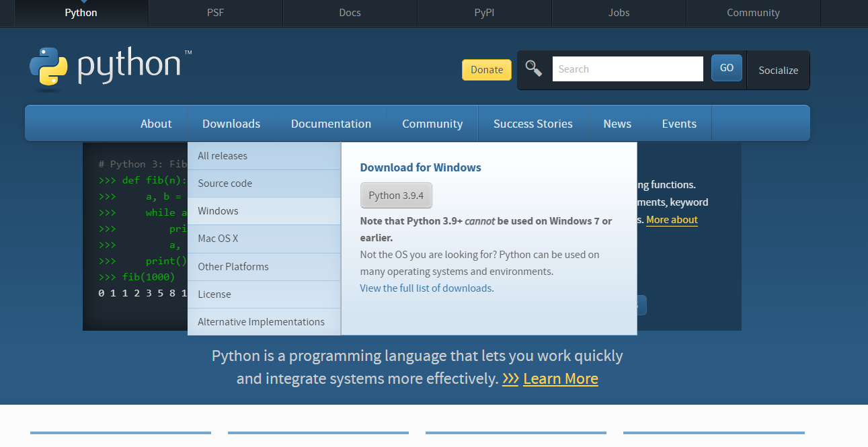The width and height of the screenshot is (868, 447).
Task: Open the Docs top tab
Action: [350, 13]
